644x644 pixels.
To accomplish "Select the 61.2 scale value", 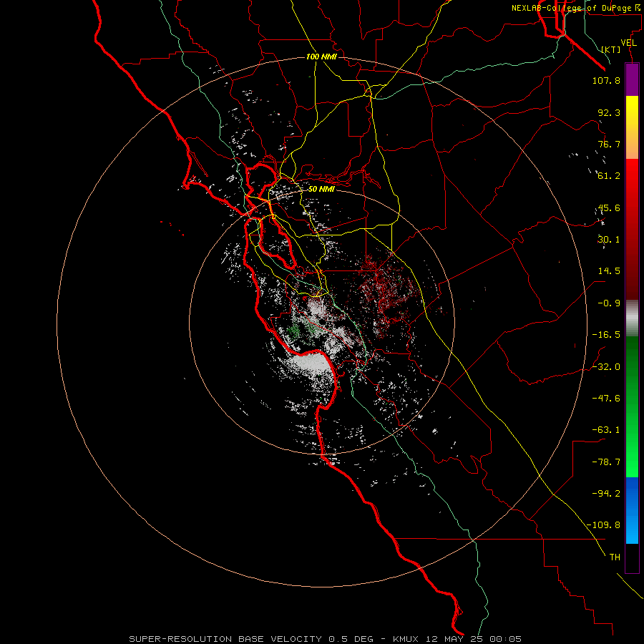I will pos(609,176).
